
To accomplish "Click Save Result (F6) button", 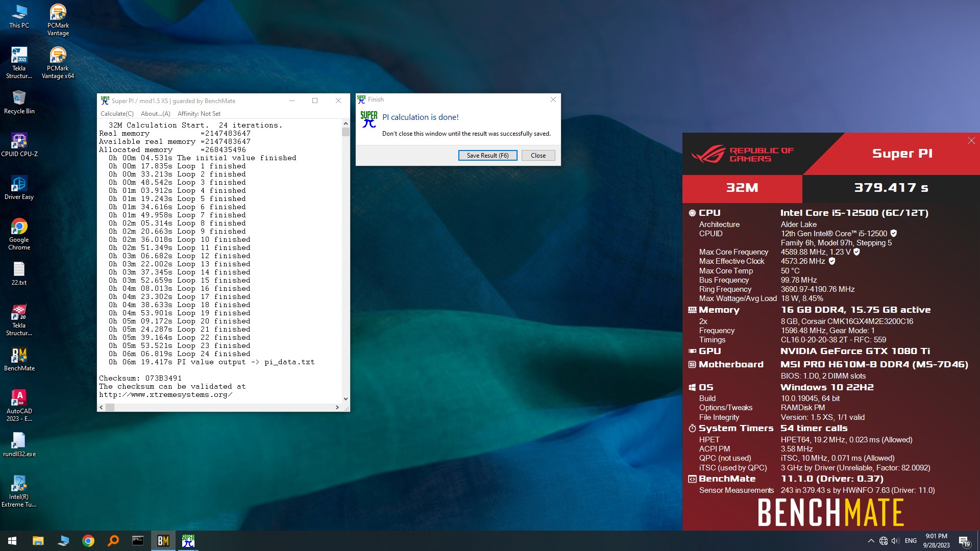I will (x=487, y=156).
